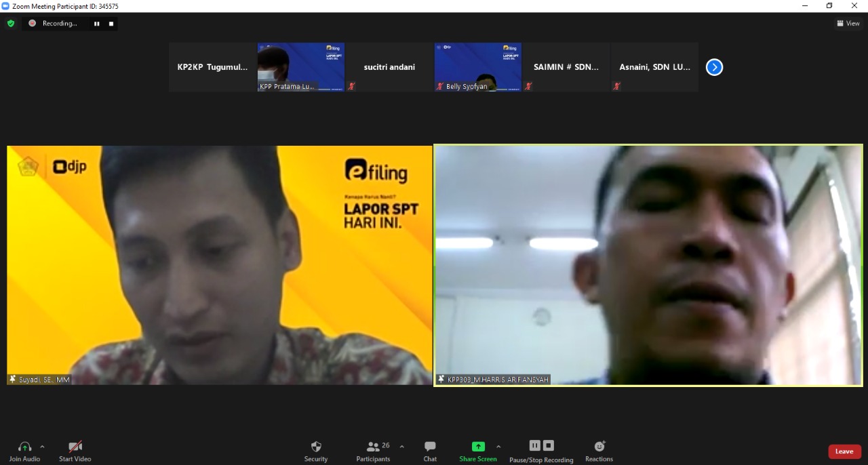Select the KP2KP Tugumulyo participant tile
868x465 pixels.
pyautogui.click(x=212, y=67)
